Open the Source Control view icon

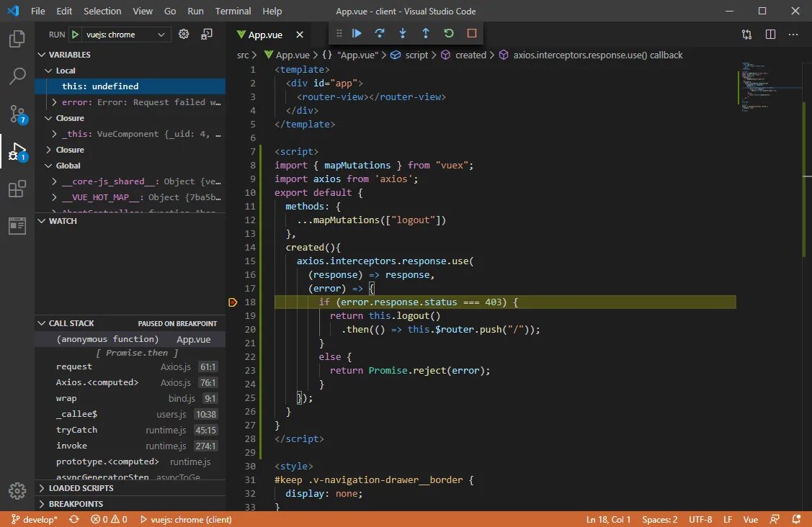point(17,114)
